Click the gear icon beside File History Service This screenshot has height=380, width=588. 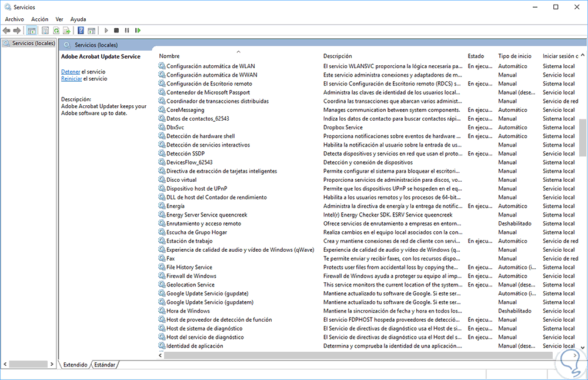pyautogui.click(x=162, y=267)
